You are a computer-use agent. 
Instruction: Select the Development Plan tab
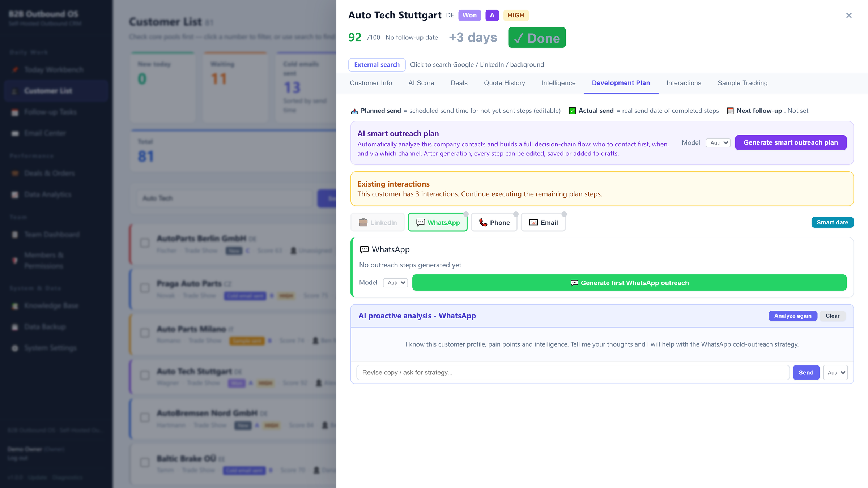621,83
